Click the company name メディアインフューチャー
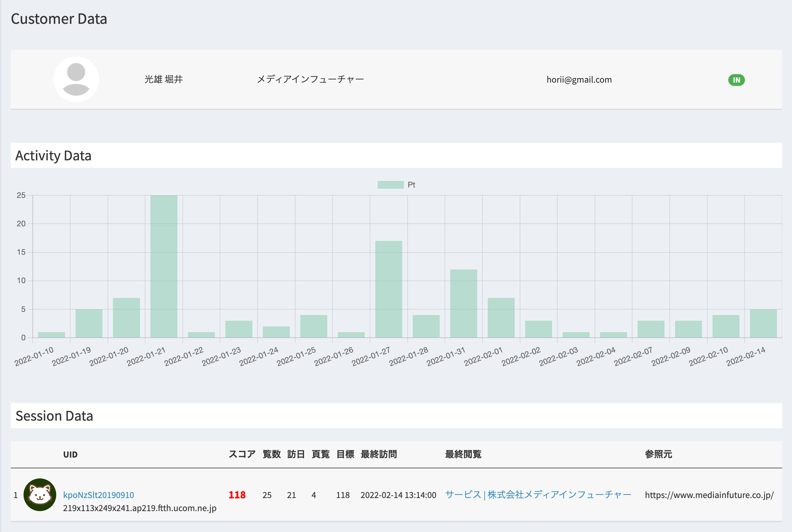Image resolution: width=792 pixels, height=532 pixels. click(x=310, y=79)
